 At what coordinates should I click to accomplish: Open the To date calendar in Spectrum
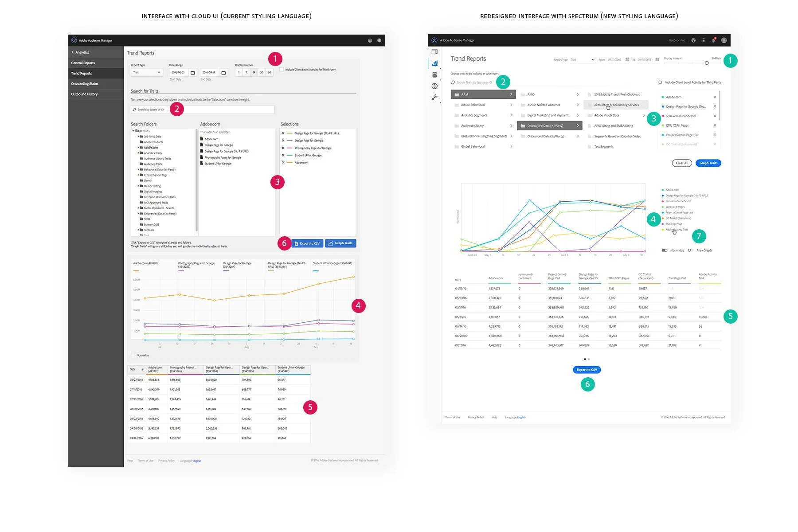[657, 59]
